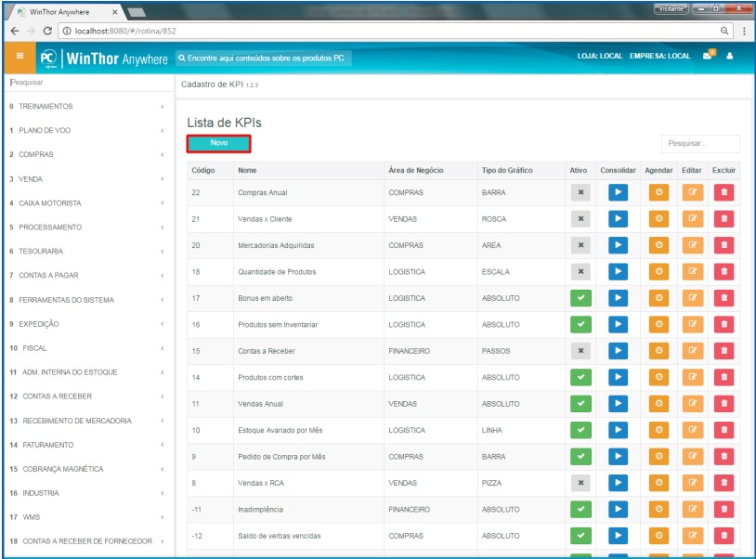Delete the Vendas x RCA KPI
756x559 pixels.
tap(723, 483)
